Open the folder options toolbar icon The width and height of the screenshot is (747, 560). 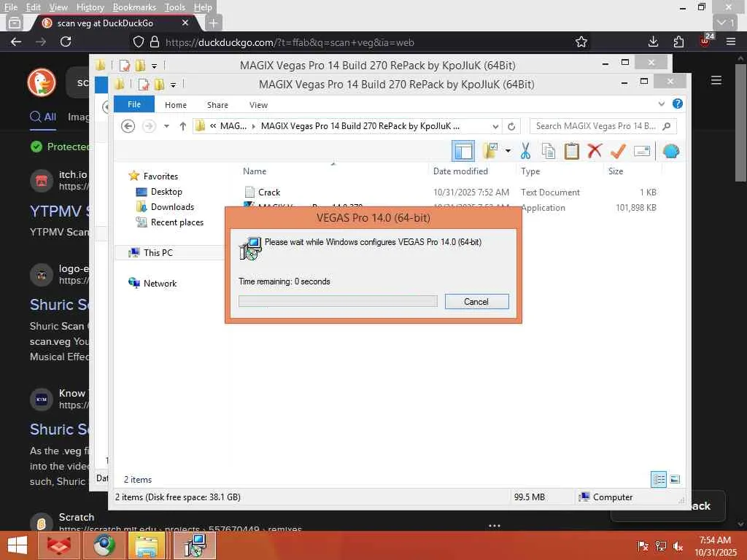[490, 151]
